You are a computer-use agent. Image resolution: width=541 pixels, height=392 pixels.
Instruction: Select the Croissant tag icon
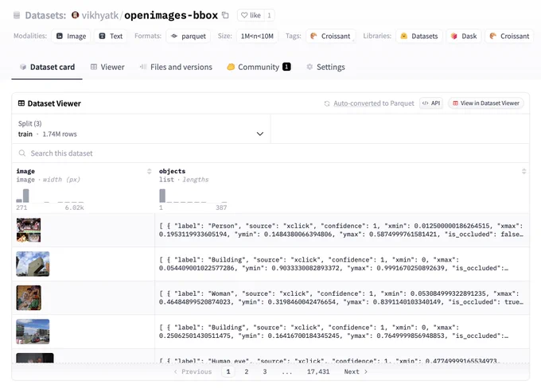pyautogui.click(x=313, y=36)
